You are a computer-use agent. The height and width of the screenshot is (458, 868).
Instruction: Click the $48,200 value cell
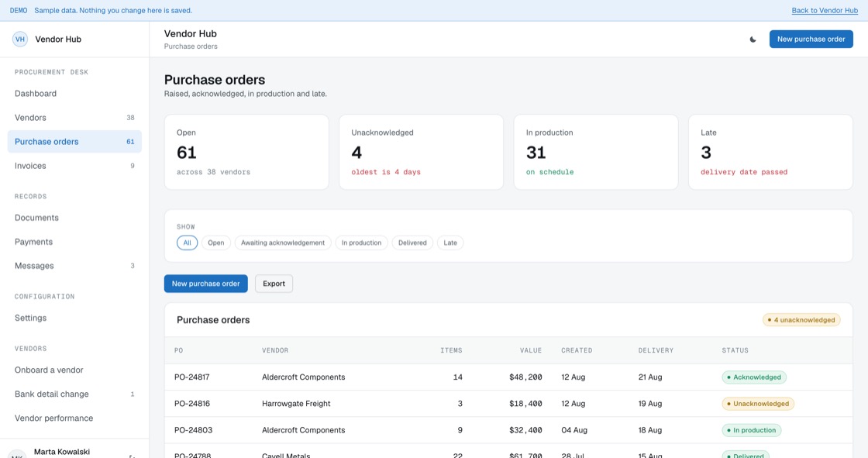(x=525, y=377)
